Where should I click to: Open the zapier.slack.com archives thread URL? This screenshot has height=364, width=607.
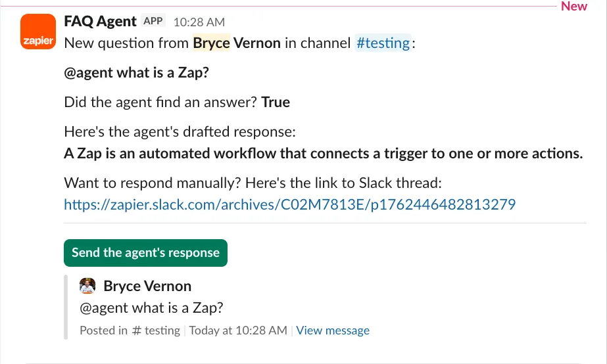pyautogui.click(x=289, y=204)
